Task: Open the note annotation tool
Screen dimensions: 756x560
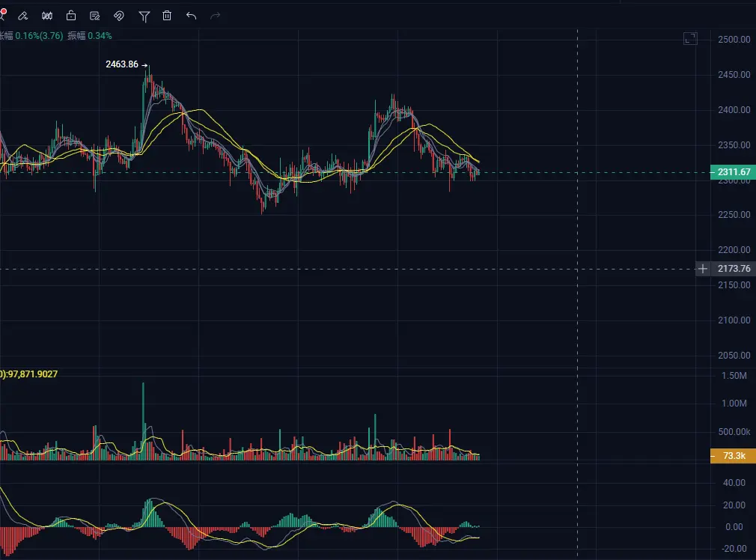Action: (95, 16)
